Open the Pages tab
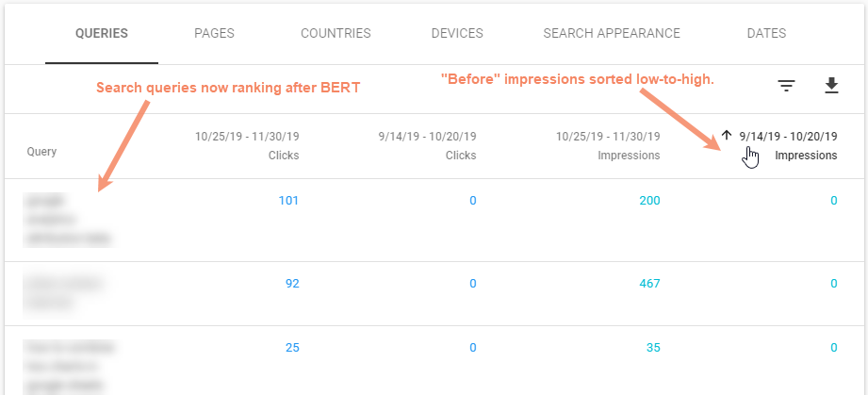Viewport: 868px width, 395px height. (214, 33)
